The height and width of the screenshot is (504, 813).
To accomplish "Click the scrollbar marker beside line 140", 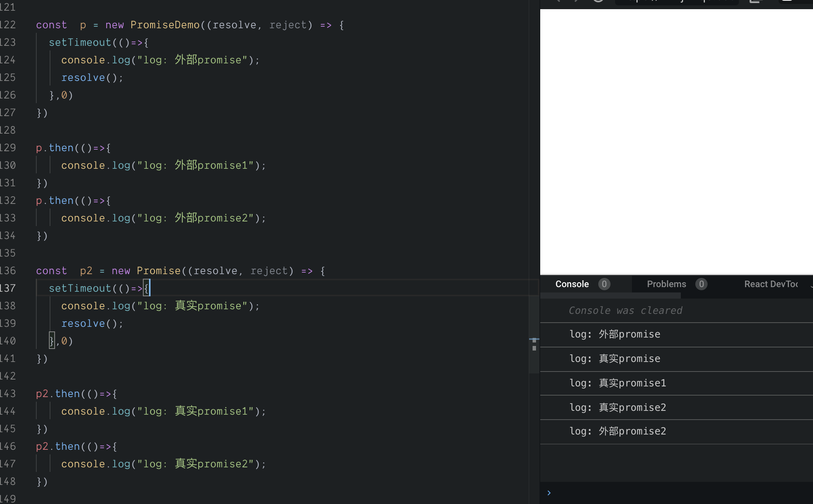I will (x=534, y=340).
